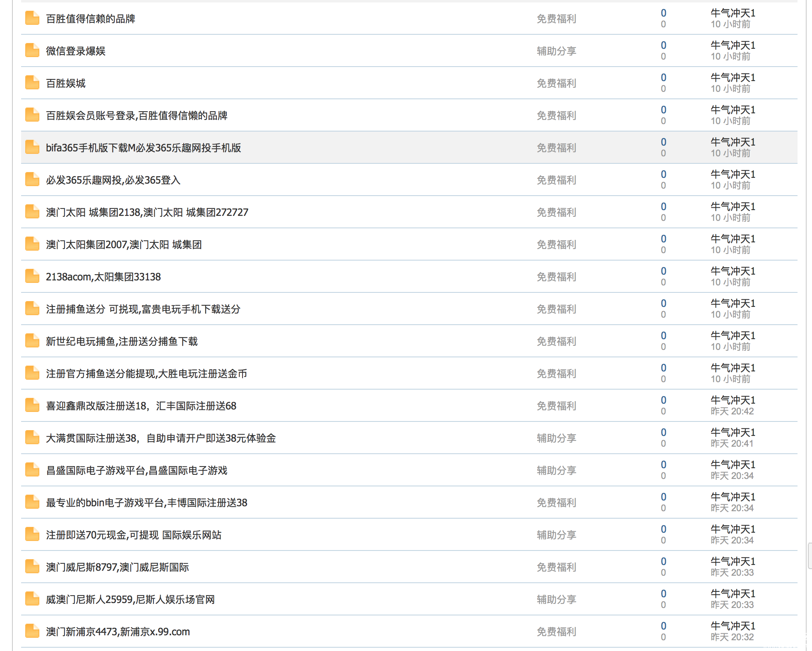The image size is (812, 651).
Task: Click timestamp 昨天 20:32 on 澳门新浦京4473 row
Action: coord(732,637)
